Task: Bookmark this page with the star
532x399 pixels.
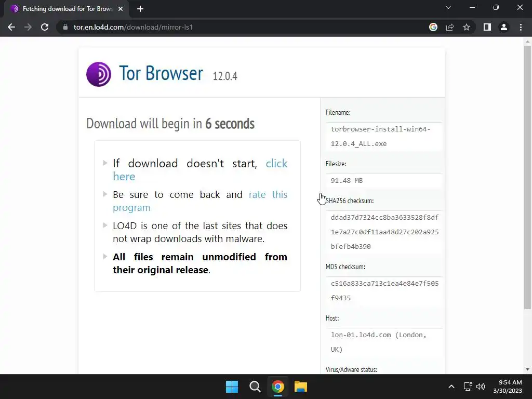Action: click(467, 27)
